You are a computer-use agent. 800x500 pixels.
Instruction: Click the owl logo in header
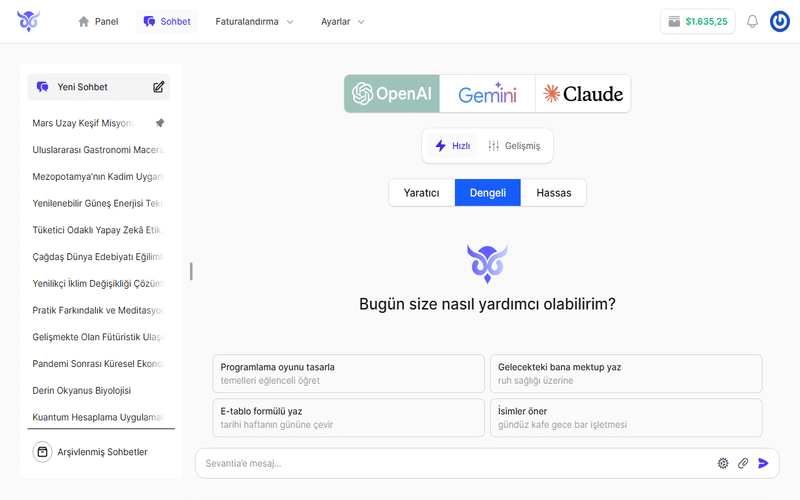click(28, 21)
